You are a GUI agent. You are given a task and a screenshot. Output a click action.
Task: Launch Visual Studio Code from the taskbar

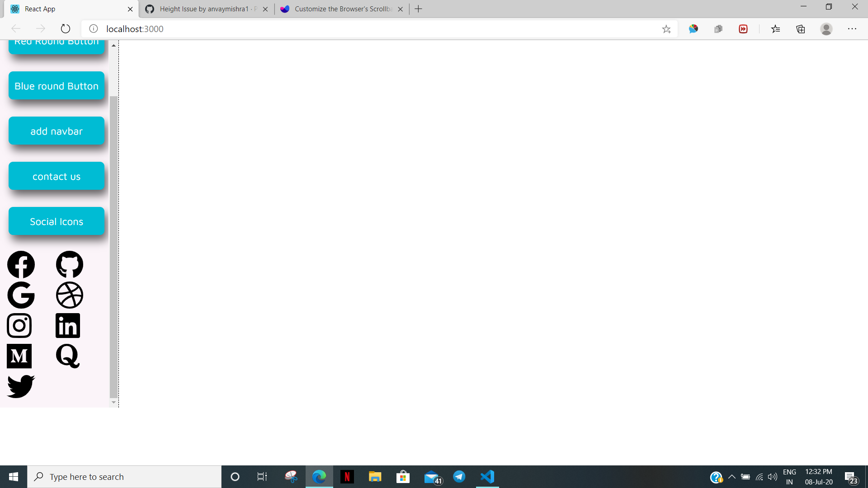pyautogui.click(x=487, y=476)
